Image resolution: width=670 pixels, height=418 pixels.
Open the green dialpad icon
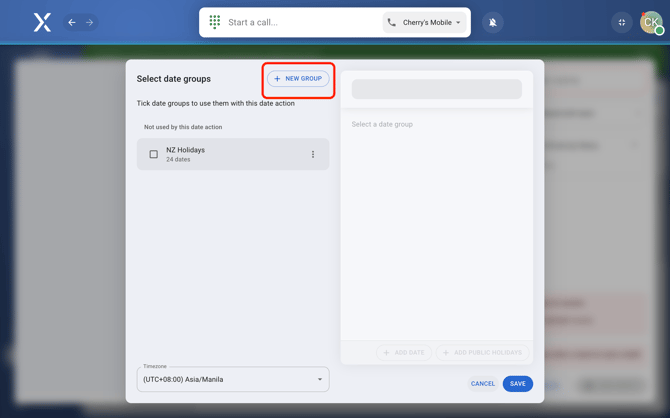(215, 22)
